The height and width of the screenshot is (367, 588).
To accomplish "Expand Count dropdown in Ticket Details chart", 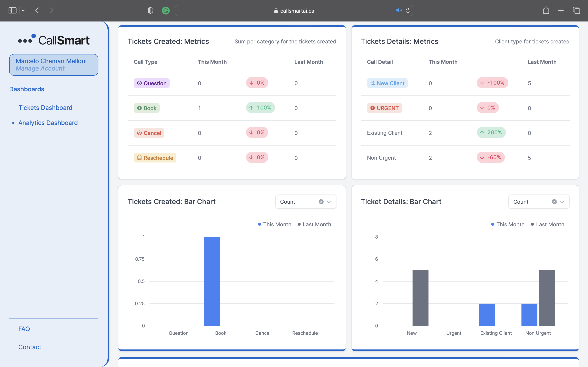I will [562, 202].
